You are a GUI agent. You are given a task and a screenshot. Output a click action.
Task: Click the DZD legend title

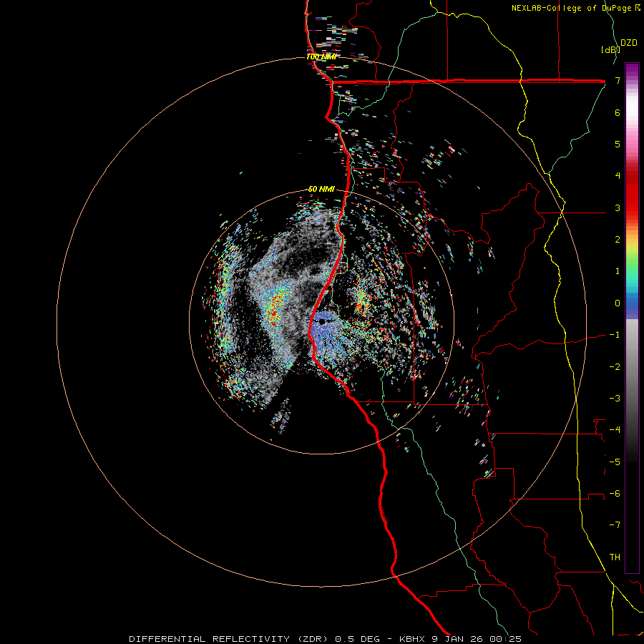(629, 43)
